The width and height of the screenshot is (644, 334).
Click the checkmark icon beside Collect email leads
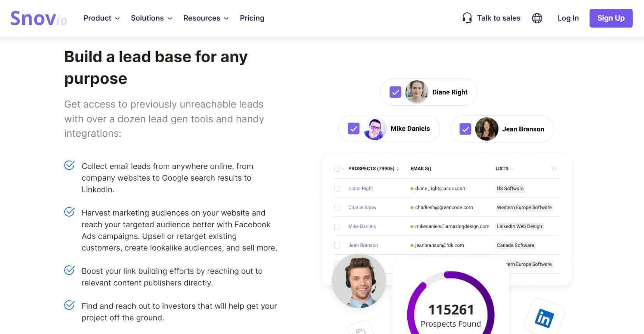click(69, 165)
